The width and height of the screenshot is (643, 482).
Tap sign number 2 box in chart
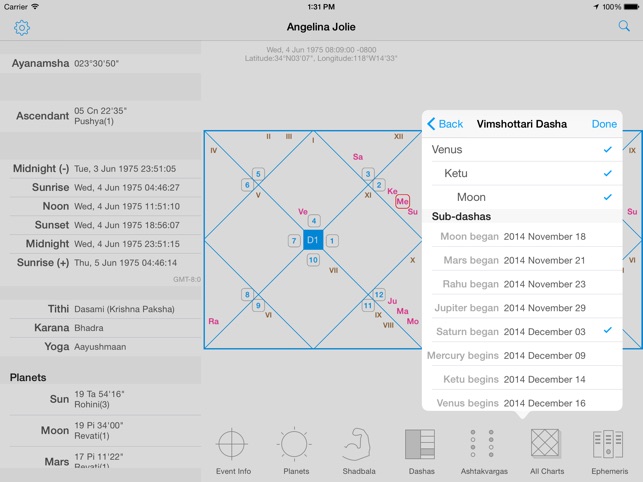click(x=379, y=185)
